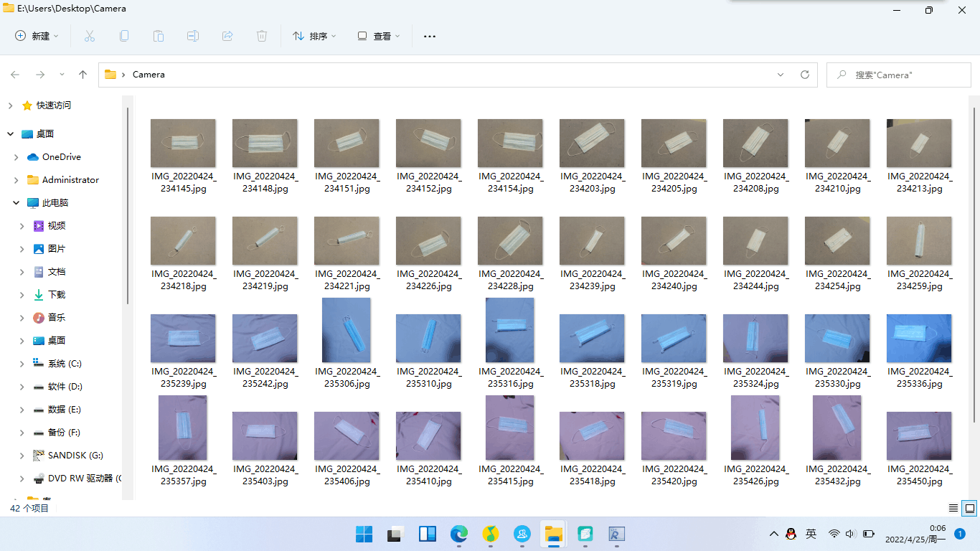980x551 pixels.
Task: Click the Rename icon in toolbar
Action: point(193,36)
